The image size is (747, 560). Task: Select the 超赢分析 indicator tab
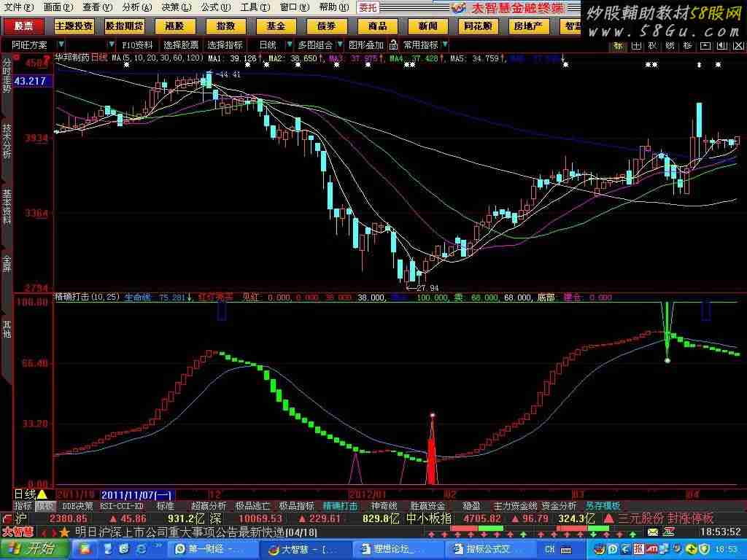pos(209,506)
